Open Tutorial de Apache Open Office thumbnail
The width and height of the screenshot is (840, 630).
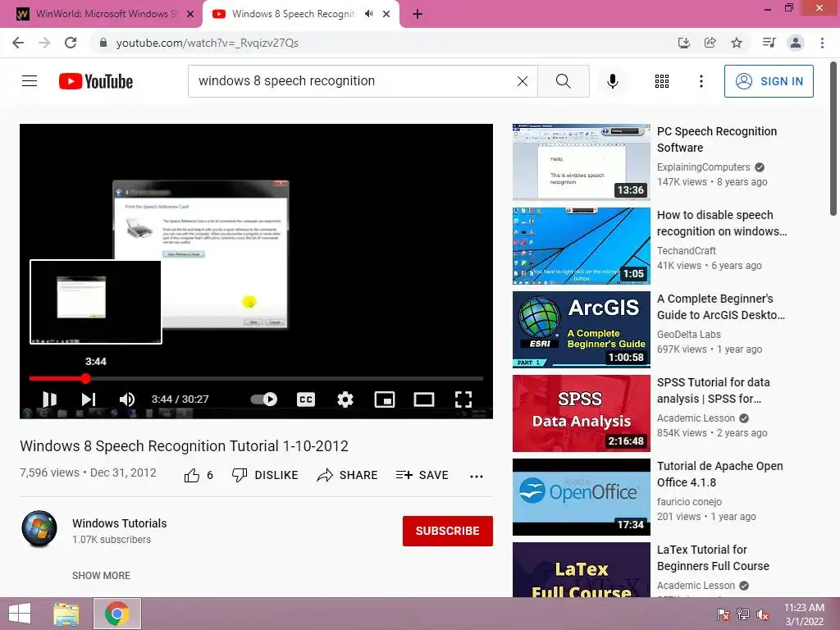click(x=582, y=497)
